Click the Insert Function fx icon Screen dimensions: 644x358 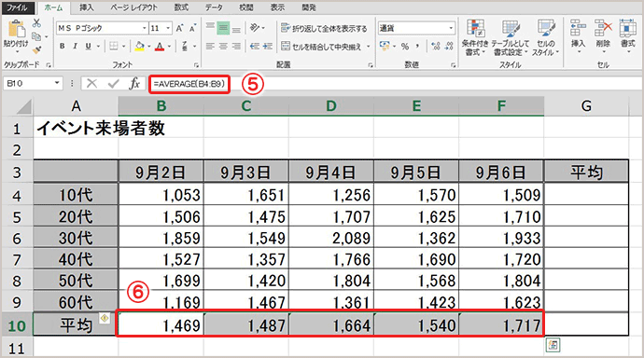pos(134,84)
